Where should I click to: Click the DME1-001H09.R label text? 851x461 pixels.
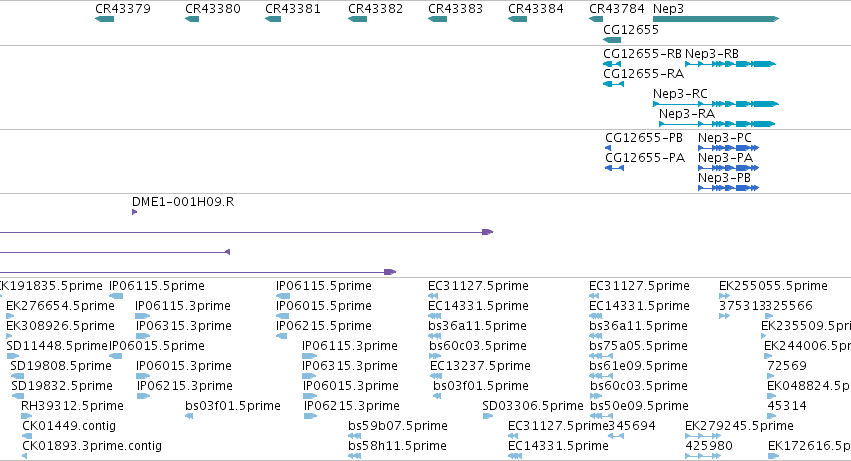tap(183, 202)
